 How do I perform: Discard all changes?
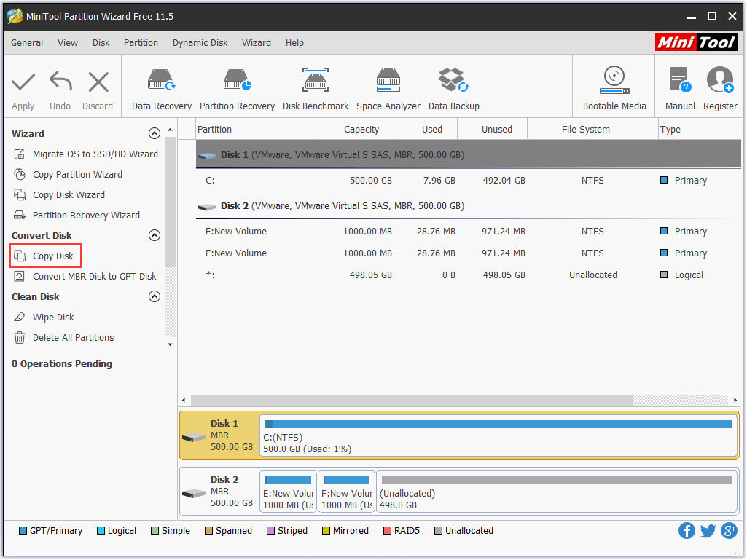[x=97, y=86]
